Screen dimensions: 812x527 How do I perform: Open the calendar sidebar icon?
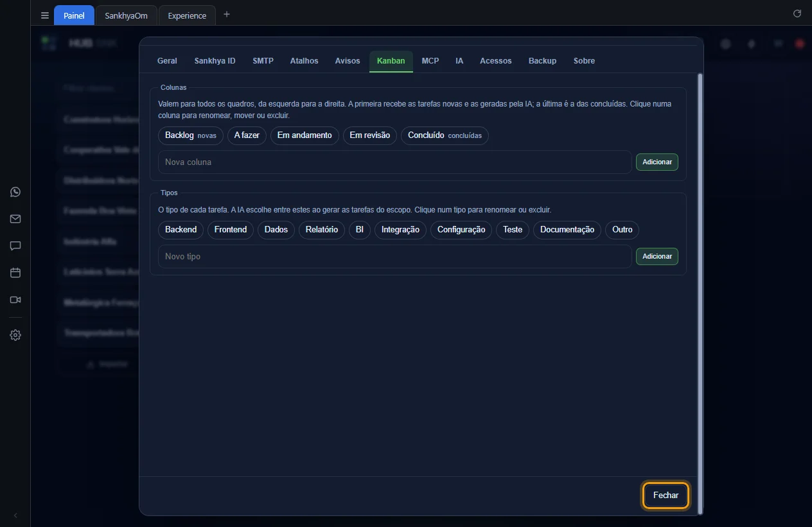point(15,273)
